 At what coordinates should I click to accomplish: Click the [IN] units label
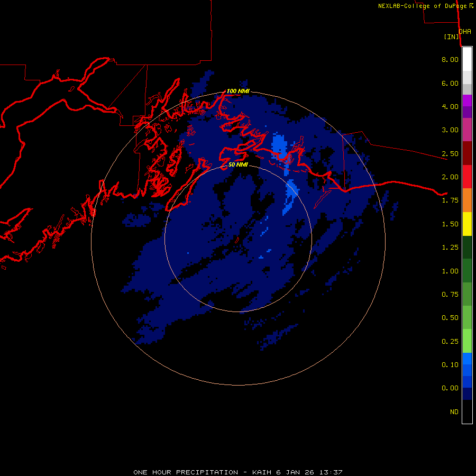(x=452, y=36)
